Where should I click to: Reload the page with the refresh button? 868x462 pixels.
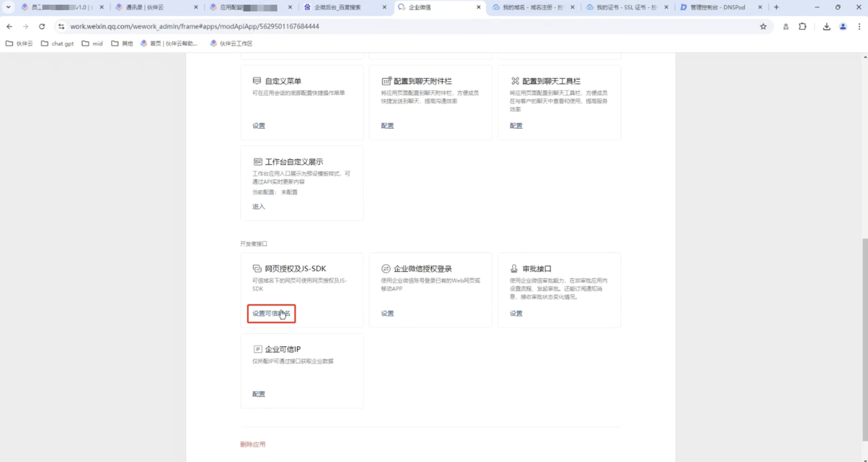(41, 26)
